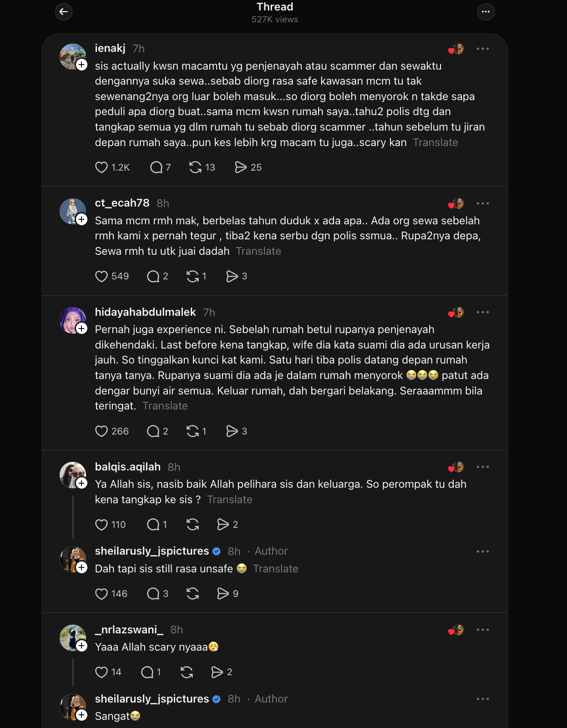Click the liked-by-author badge on ienakj's comment
567x728 pixels.
456,49
